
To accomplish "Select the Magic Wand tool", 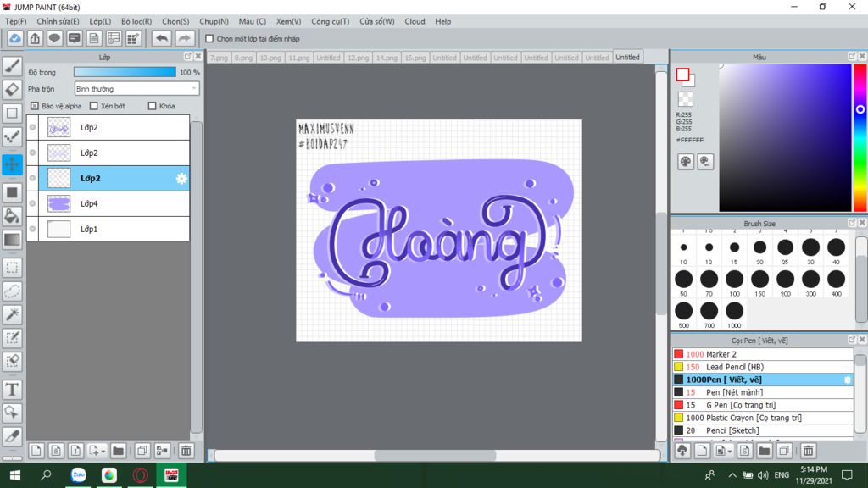I will 12,314.
